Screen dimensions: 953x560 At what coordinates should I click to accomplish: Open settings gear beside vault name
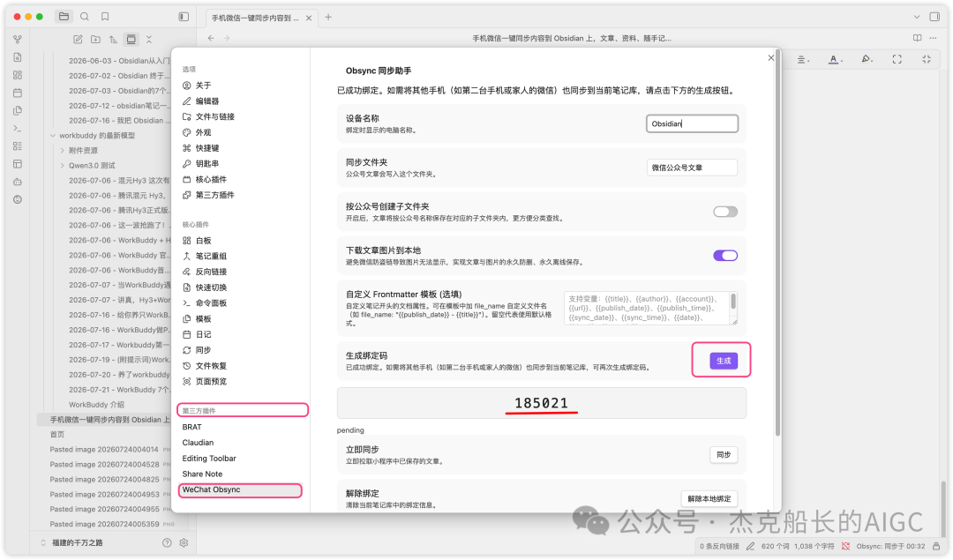184,542
